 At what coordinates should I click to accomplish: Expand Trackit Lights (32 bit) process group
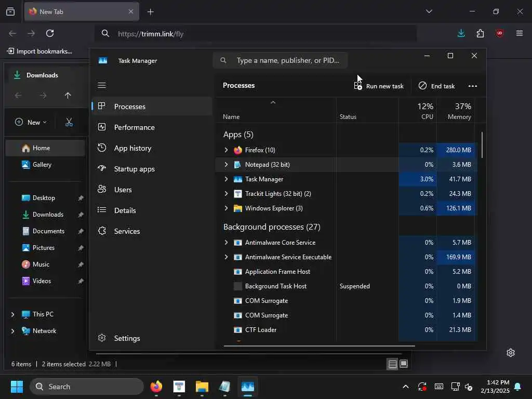227,194
